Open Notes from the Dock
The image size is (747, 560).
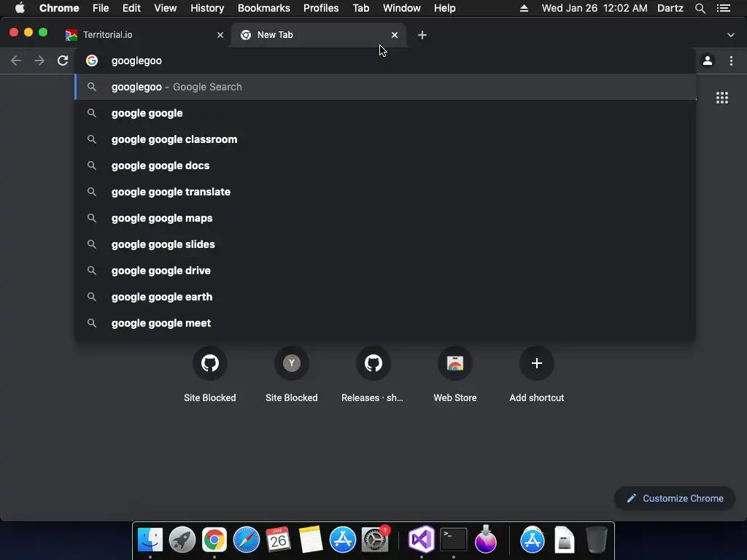click(310, 540)
